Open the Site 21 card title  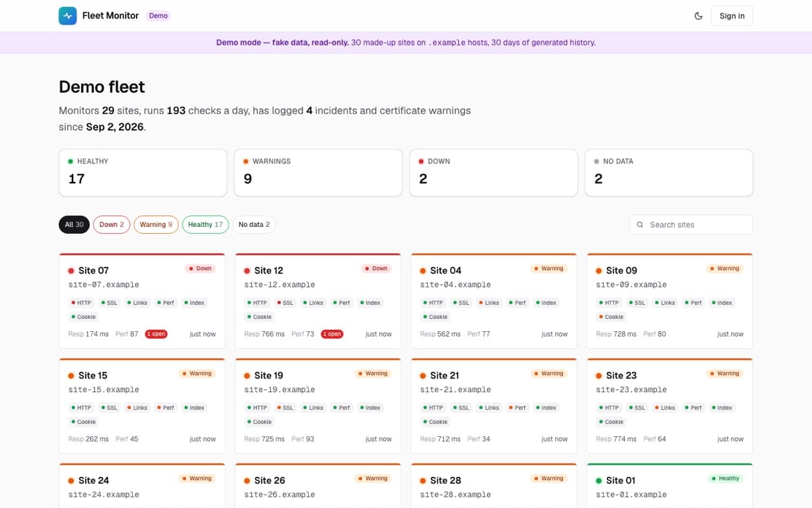coord(445,375)
